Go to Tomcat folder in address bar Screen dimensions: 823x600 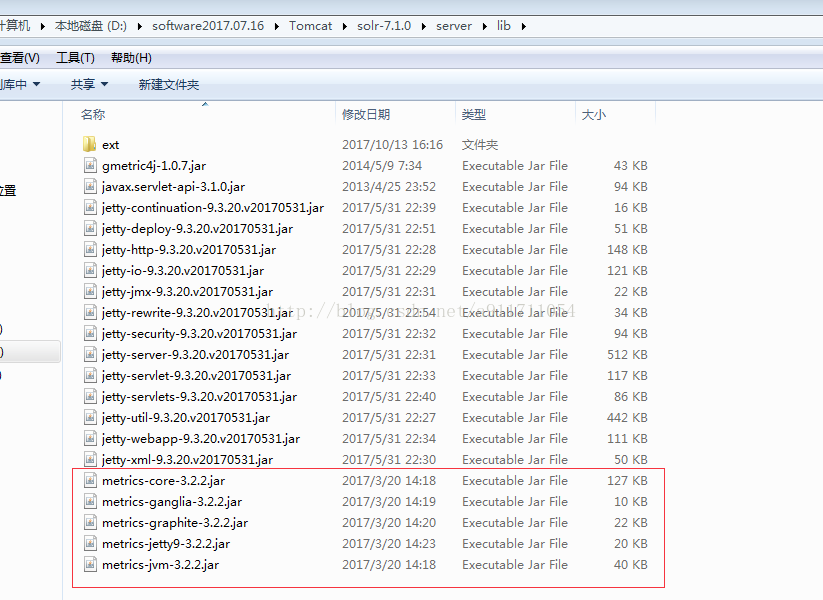click(310, 26)
